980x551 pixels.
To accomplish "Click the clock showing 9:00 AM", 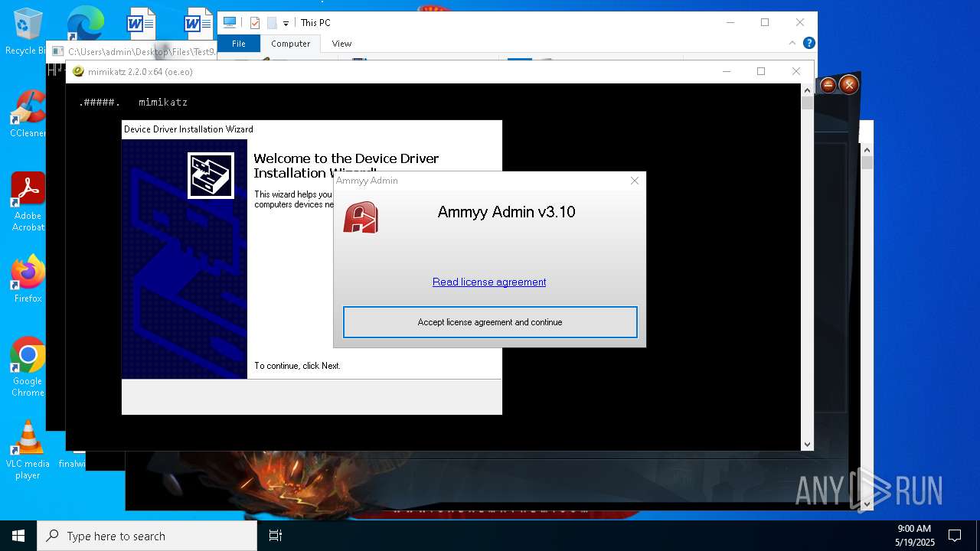I will click(x=913, y=529).
